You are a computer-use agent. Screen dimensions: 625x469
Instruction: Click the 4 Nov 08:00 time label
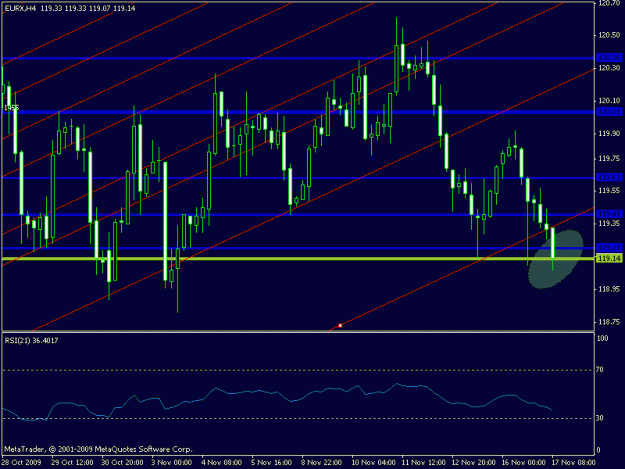[x=222, y=463]
